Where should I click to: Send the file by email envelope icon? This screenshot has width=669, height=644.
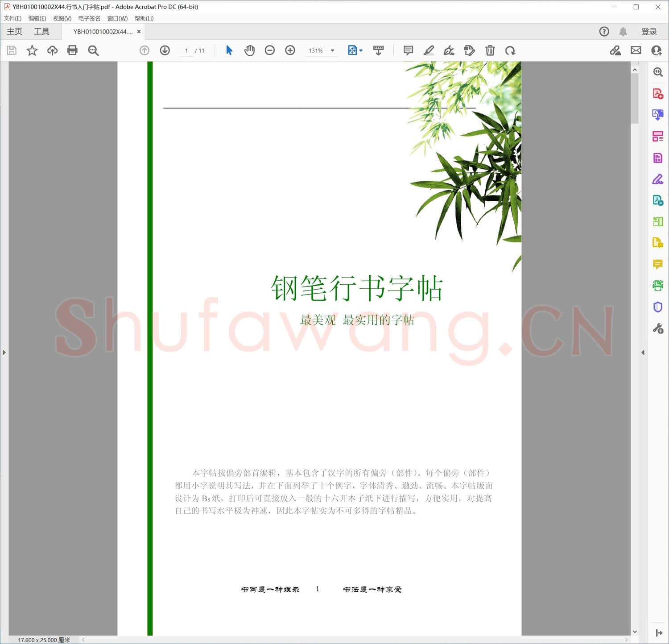point(636,50)
